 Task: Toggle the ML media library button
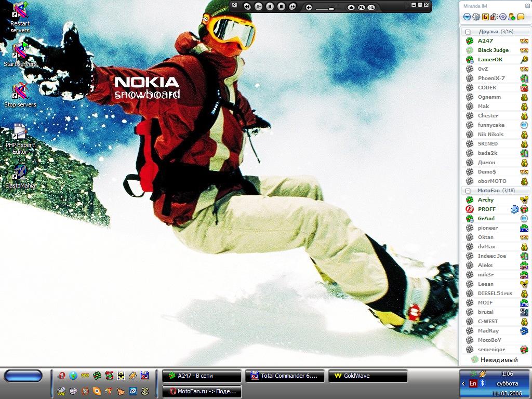[371, 7]
